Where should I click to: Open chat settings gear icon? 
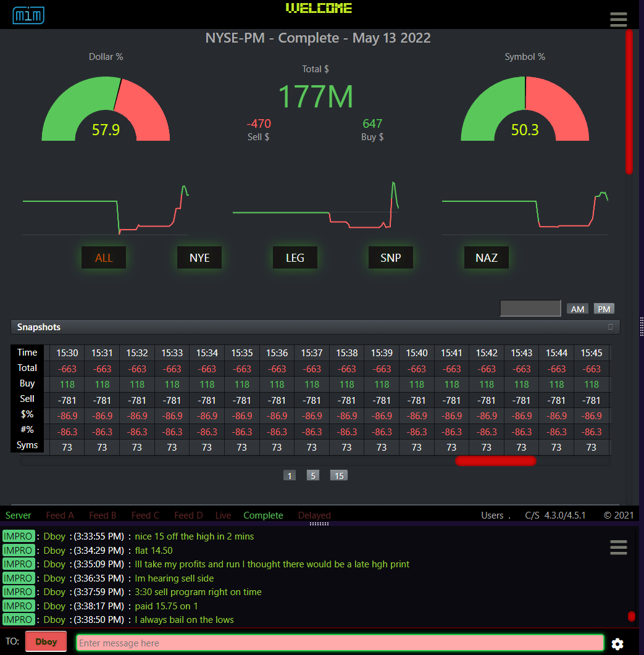[617, 644]
